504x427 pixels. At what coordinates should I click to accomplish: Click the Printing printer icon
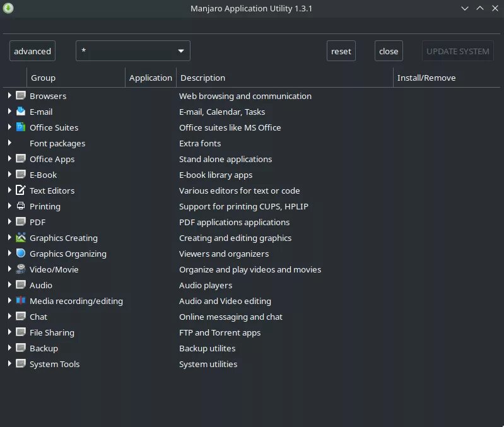[21, 206]
